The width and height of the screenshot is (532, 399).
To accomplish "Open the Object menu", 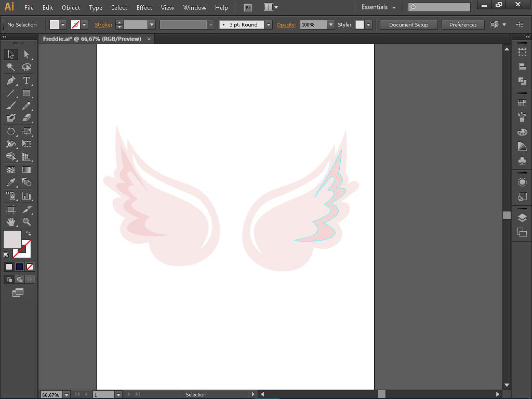I will [71, 7].
